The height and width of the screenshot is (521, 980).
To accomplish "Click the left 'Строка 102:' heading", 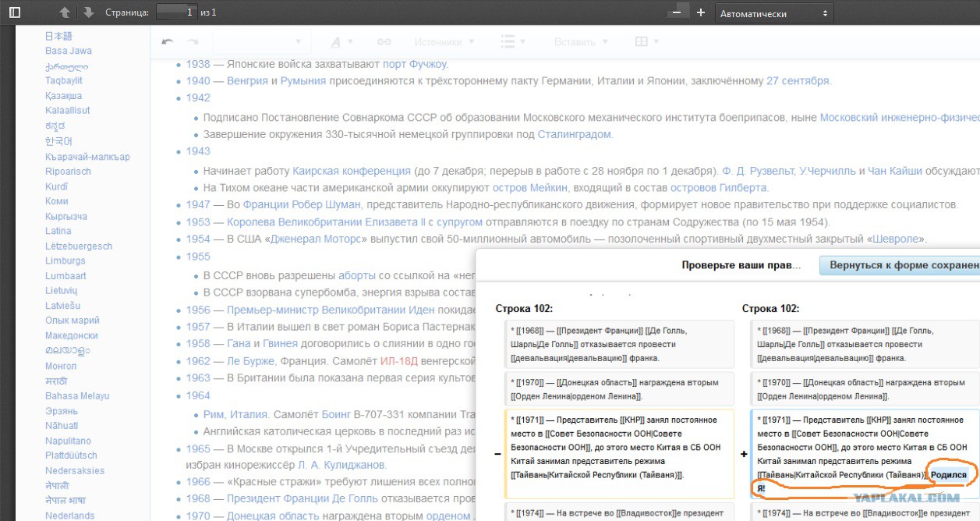I will click(x=524, y=309).
